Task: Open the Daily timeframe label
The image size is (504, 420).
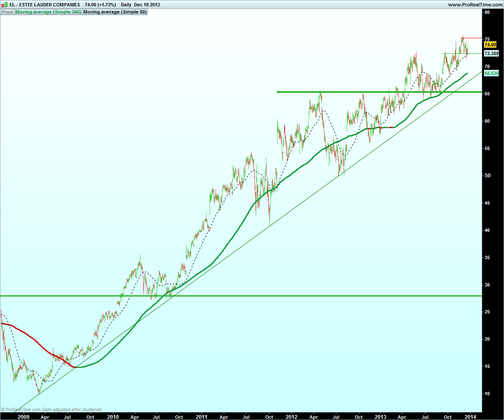Action: [x=127, y=5]
